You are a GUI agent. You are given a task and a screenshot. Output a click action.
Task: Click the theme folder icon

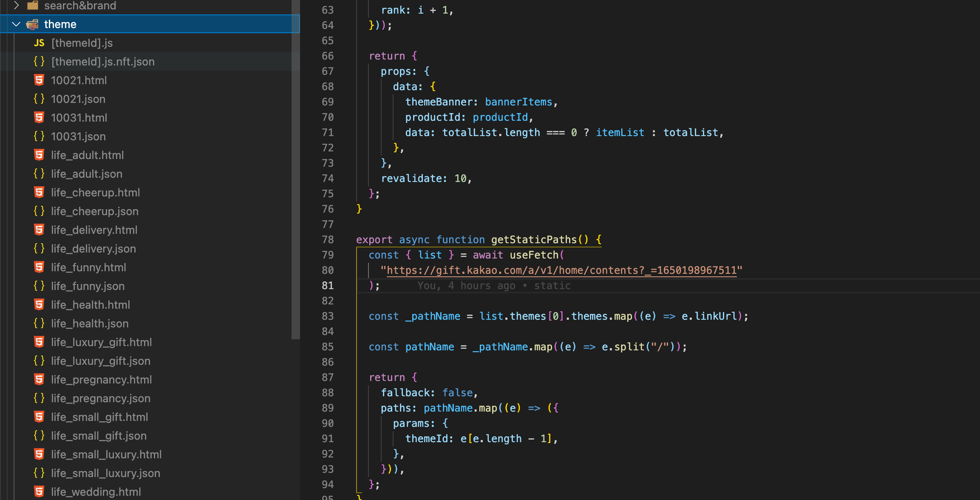pos(32,24)
